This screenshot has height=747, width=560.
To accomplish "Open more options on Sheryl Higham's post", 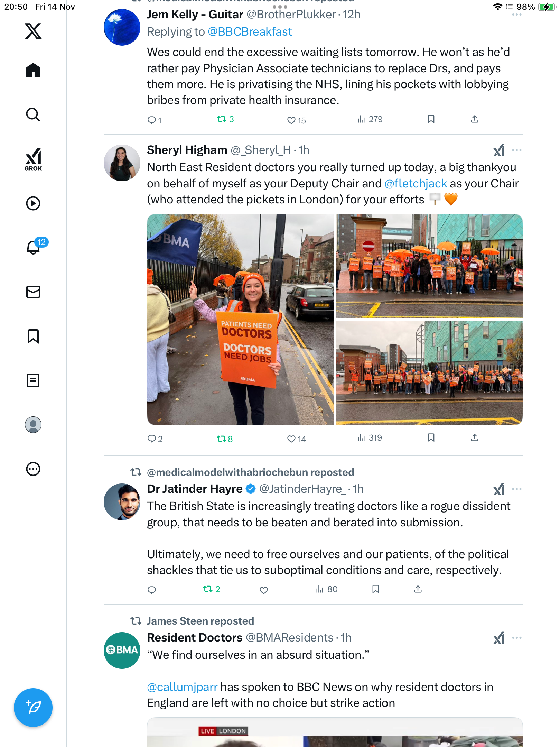I will pos(517,150).
